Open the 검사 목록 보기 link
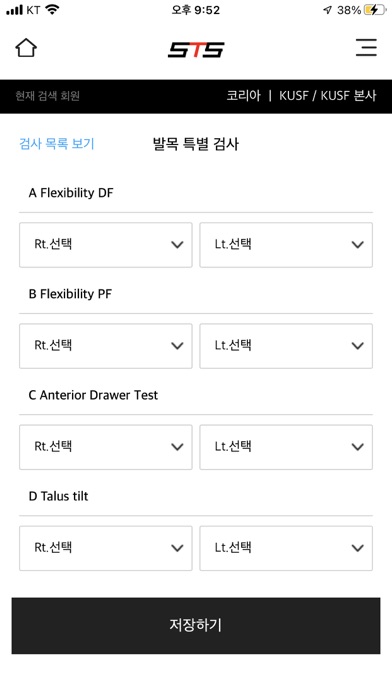Screen dimensions: 392x696 pyautogui.click(x=57, y=144)
